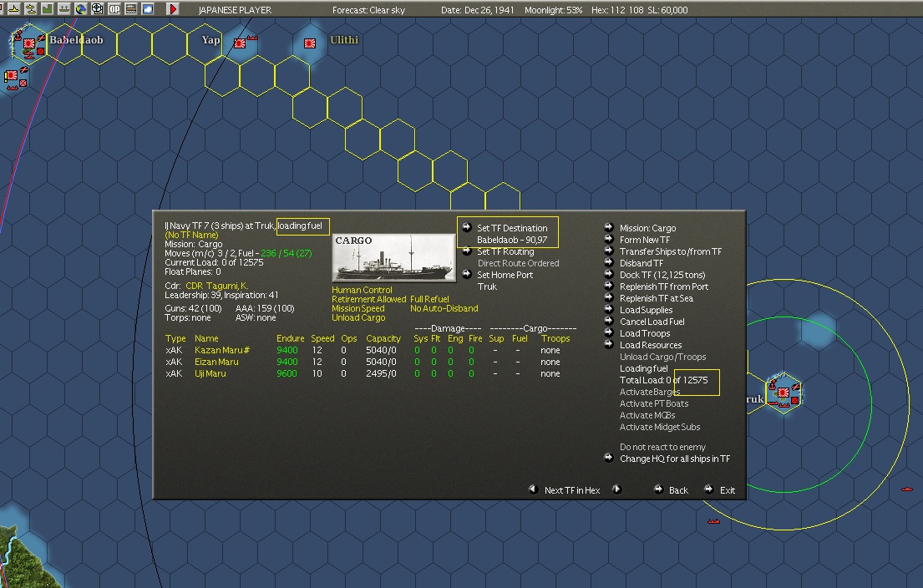
Task: Go to next TF in hex arrow
Action: click(x=617, y=489)
